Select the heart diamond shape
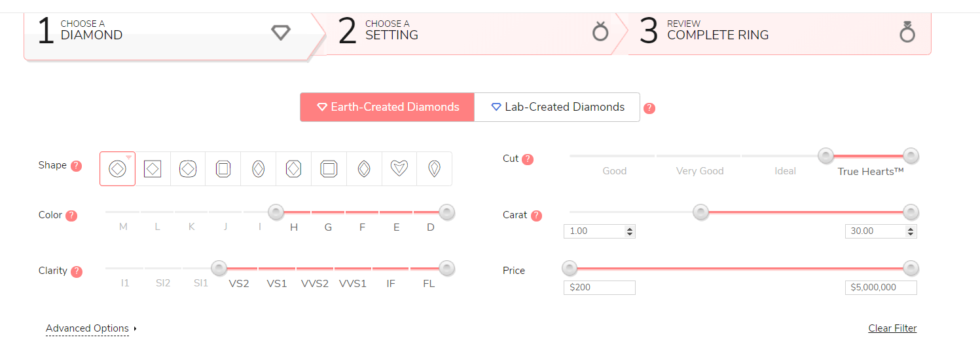980x348 pixels. pos(399,169)
